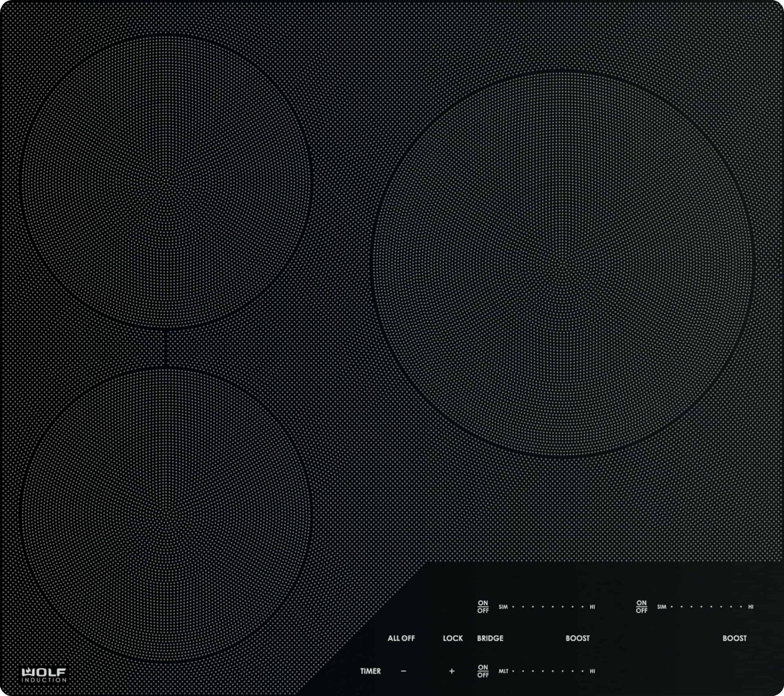Set the MLT slider to the MLT end
Viewport: 784px width, 696px height.
503,671
